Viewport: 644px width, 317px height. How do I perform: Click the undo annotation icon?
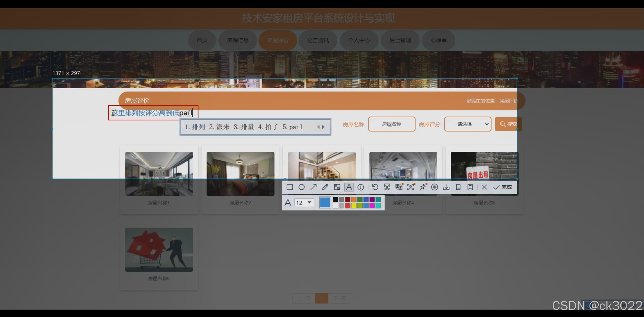tap(375, 187)
